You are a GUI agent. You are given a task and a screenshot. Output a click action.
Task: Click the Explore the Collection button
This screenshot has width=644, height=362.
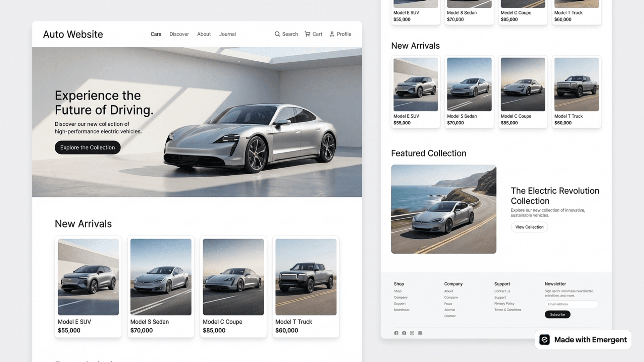click(x=87, y=147)
